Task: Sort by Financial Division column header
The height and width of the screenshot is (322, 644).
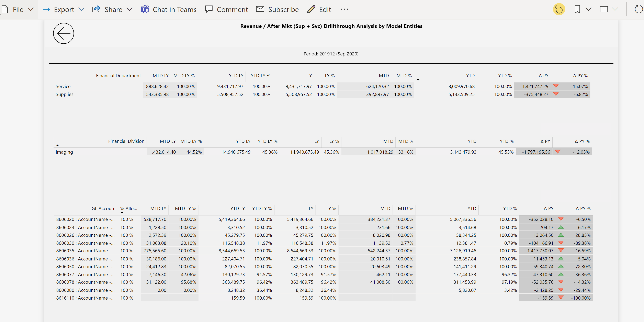Action: tap(126, 141)
